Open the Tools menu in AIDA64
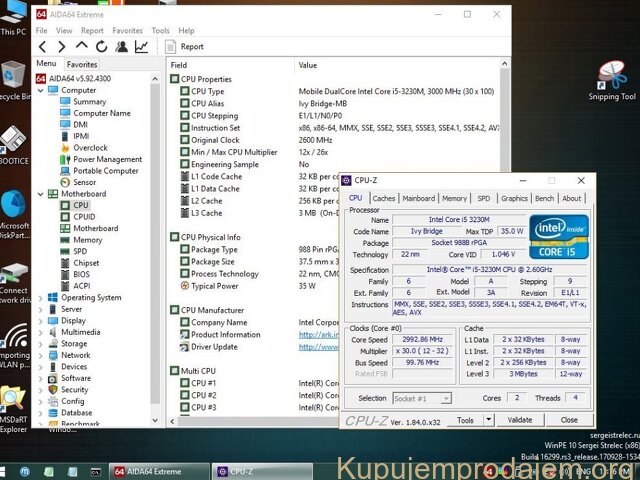 [160, 31]
